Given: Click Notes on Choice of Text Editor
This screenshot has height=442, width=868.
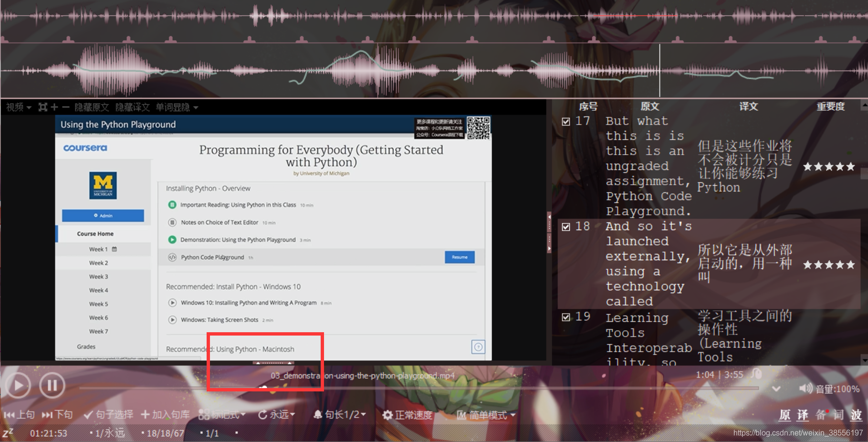Looking at the screenshot, I should (220, 222).
